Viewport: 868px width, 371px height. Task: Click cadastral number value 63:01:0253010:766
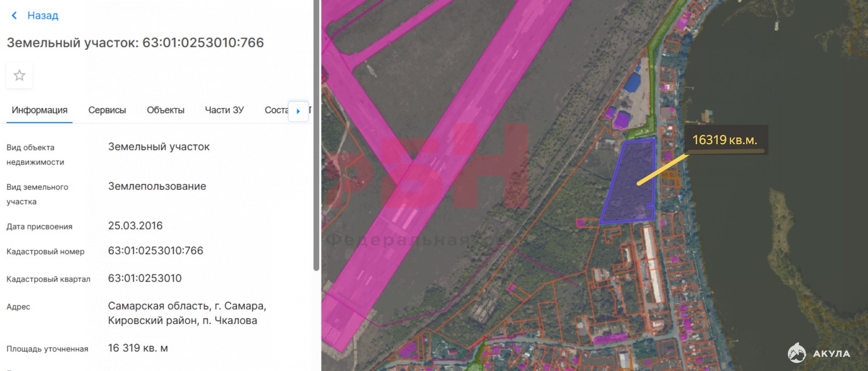(x=156, y=251)
